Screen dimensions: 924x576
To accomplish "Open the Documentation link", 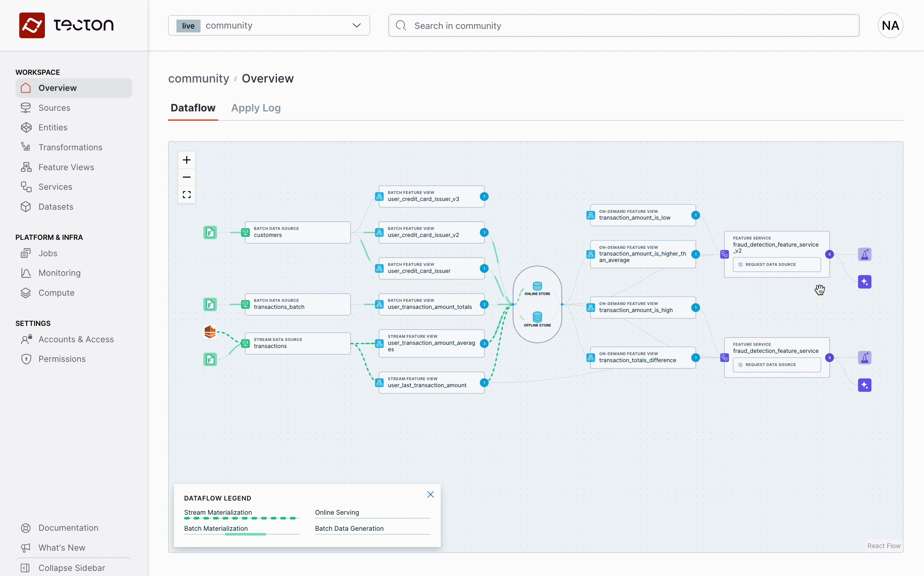I will [69, 528].
